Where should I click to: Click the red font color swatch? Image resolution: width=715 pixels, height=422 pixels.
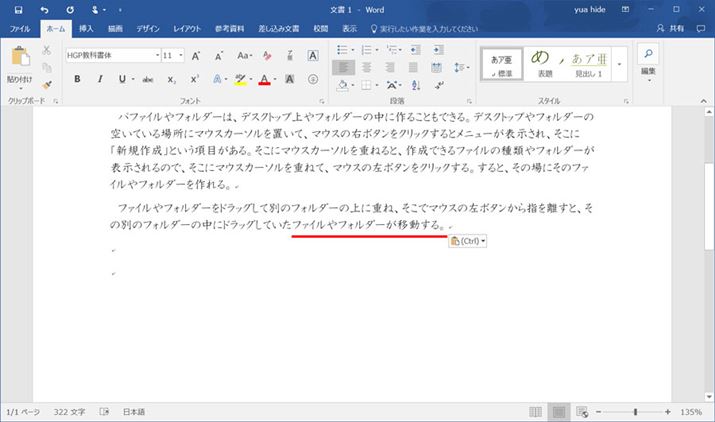tap(265, 80)
